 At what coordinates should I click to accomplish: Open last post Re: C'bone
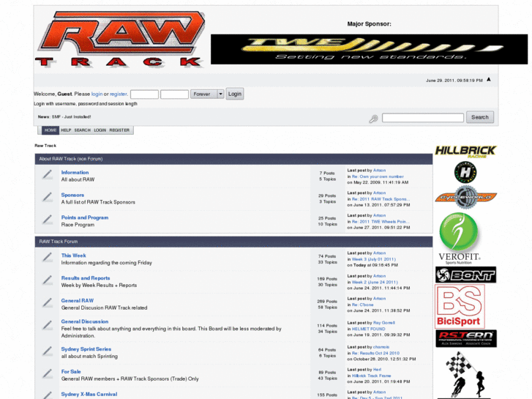click(x=363, y=305)
